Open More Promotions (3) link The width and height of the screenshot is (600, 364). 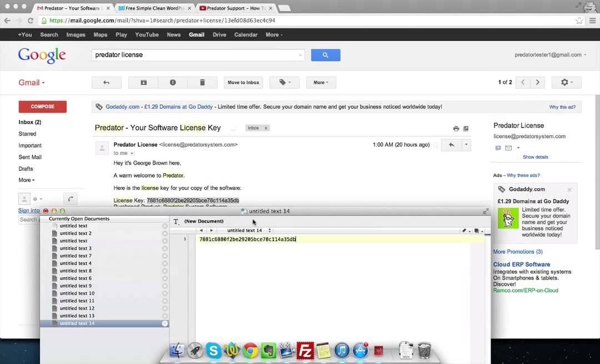point(518,252)
